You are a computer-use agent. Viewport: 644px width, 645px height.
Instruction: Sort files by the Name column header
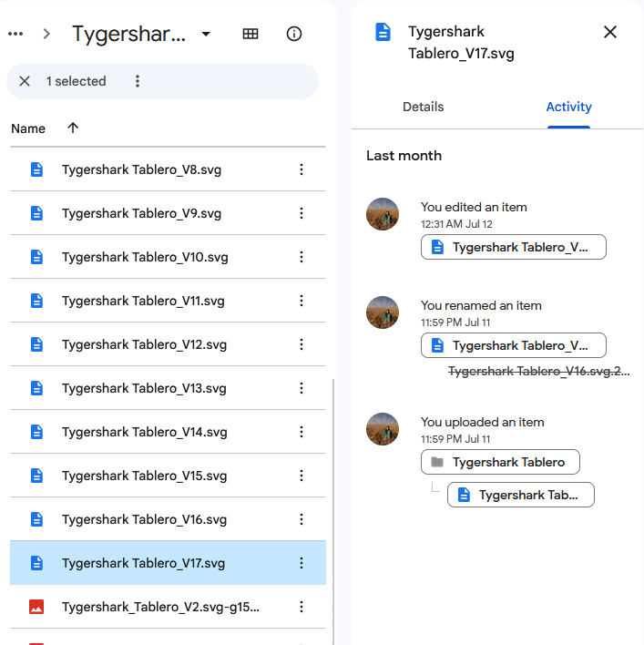[x=28, y=128]
